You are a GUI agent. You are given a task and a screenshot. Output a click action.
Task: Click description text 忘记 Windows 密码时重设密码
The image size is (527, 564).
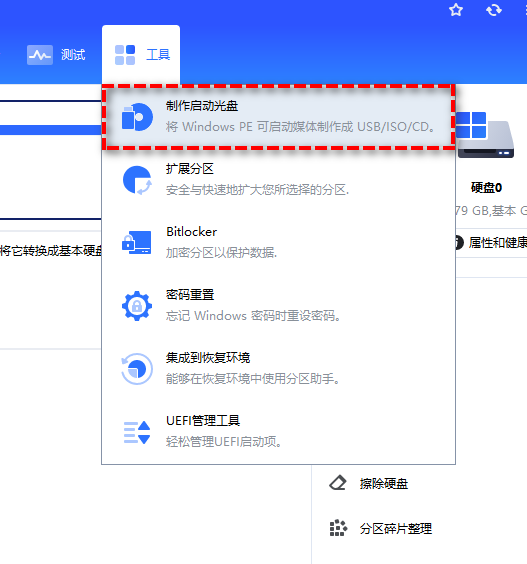253,316
